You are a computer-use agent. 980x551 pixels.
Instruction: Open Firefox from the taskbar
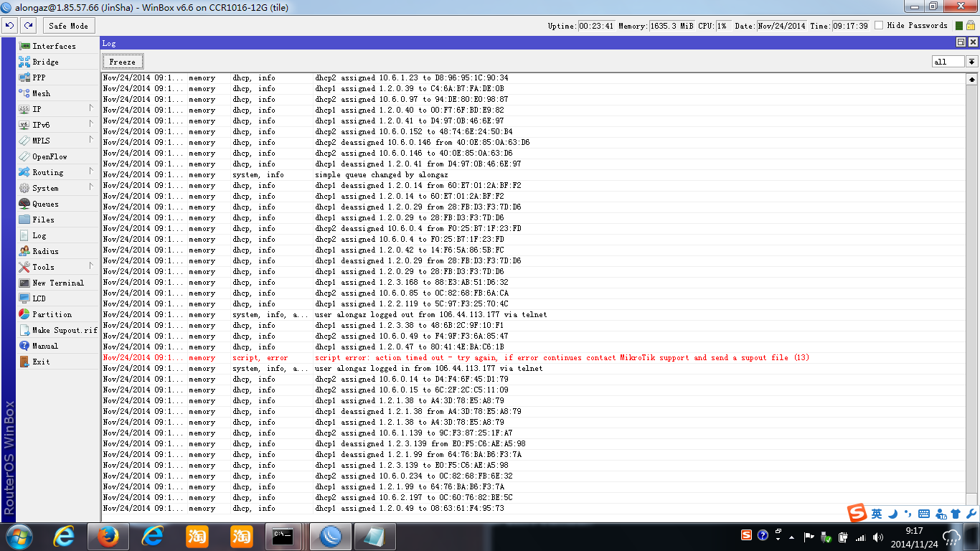tap(107, 537)
